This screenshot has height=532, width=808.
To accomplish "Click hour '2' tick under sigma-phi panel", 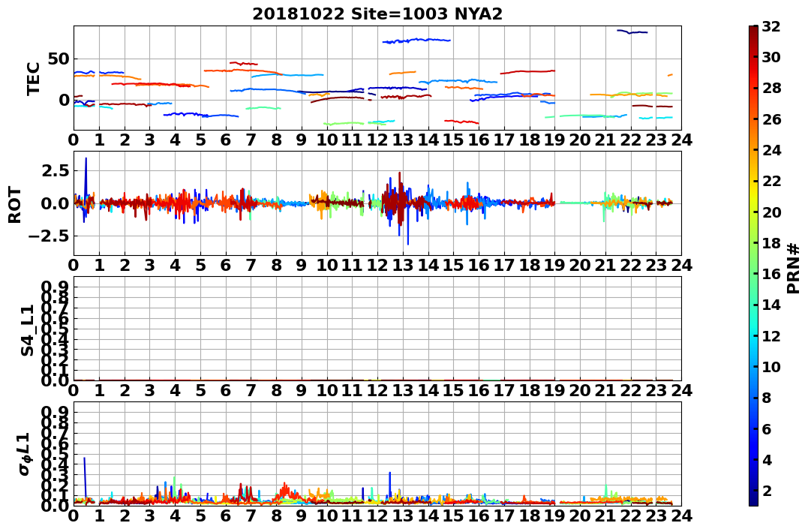I will click(125, 515).
